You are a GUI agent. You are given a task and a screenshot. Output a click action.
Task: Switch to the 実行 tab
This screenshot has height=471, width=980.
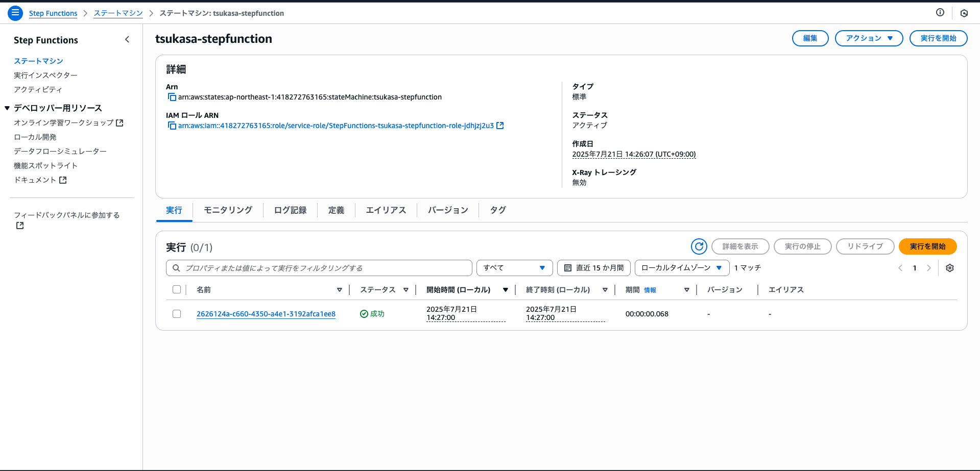[174, 210]
